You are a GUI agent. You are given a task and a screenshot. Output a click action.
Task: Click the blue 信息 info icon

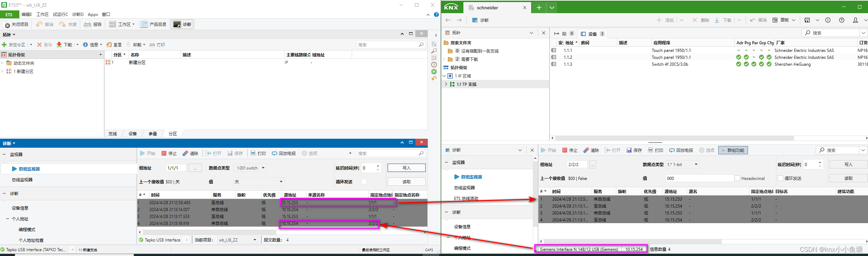pyautogui.click(x=85, y=45)
